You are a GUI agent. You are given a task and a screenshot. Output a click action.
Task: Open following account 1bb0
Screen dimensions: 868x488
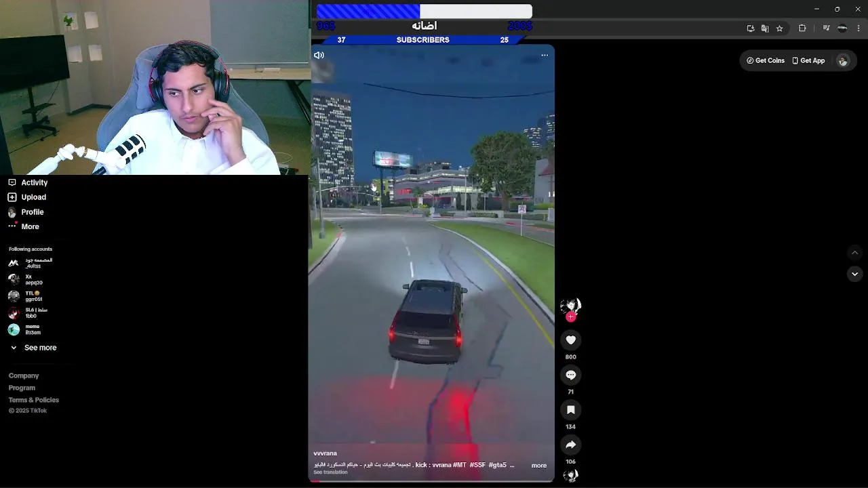pos(28,312)
